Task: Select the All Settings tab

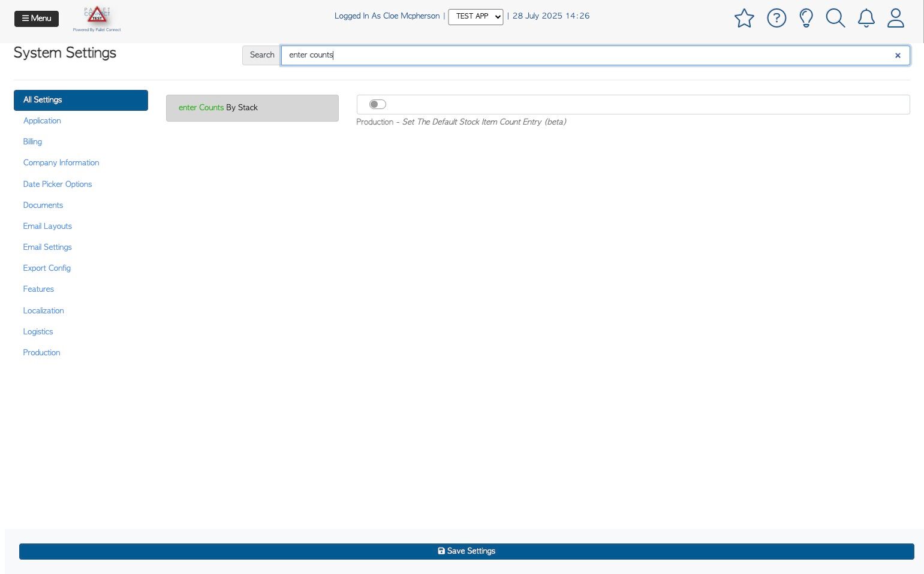Action: (81, 100)
